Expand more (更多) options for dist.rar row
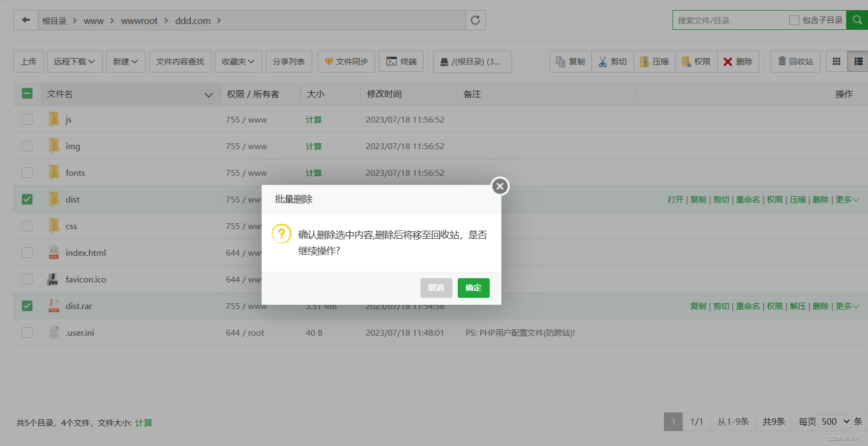The image size is (868, 446). pyautogui.click(x=847, y=306)
